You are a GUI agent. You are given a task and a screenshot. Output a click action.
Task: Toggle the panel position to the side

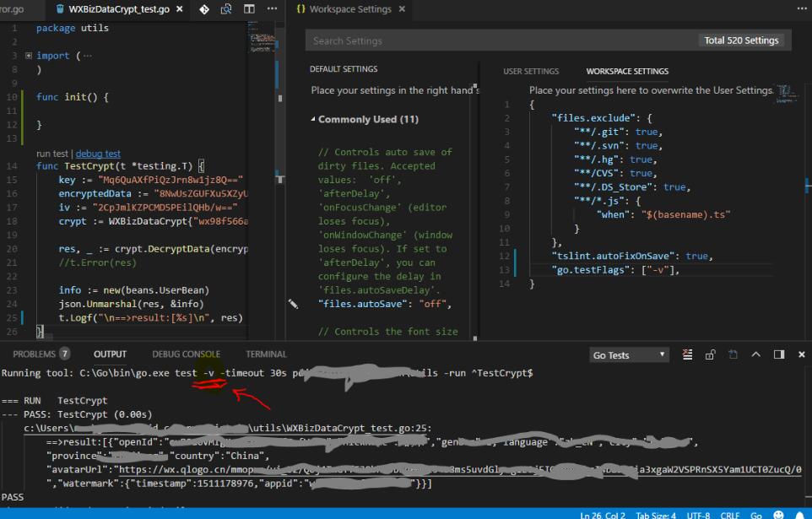[x=778, y=354]
